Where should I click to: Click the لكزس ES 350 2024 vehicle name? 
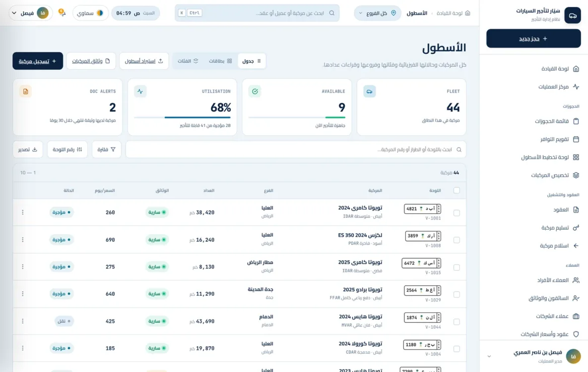[x=360, y=235]
